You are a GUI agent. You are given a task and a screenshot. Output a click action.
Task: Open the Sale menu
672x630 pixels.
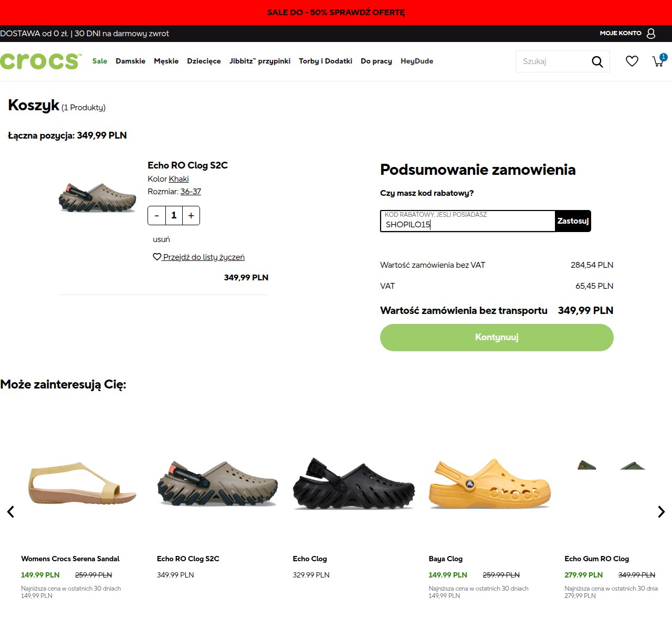click(100, 61)
